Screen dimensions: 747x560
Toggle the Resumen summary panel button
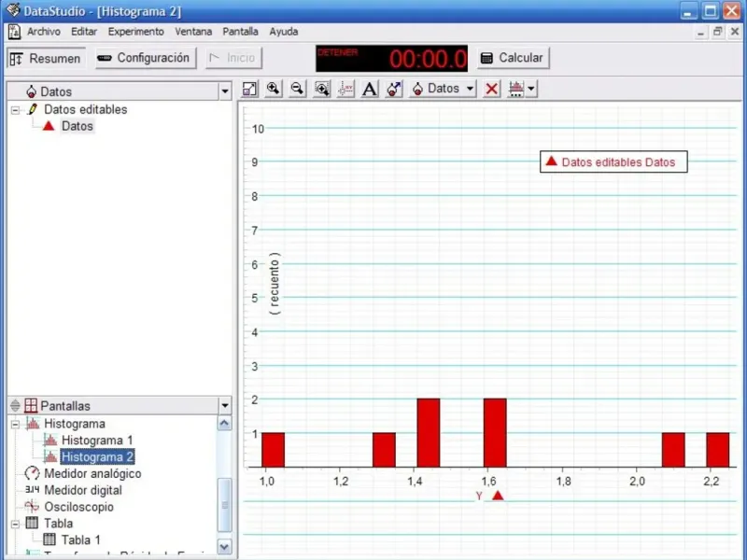pos(46,59)
